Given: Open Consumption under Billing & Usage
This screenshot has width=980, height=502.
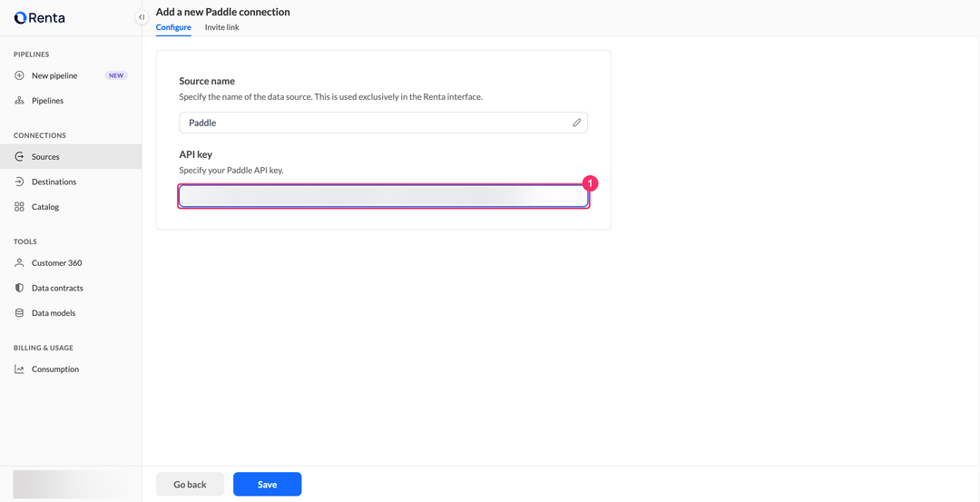Looking at the screenshot, I should (71, 369).
